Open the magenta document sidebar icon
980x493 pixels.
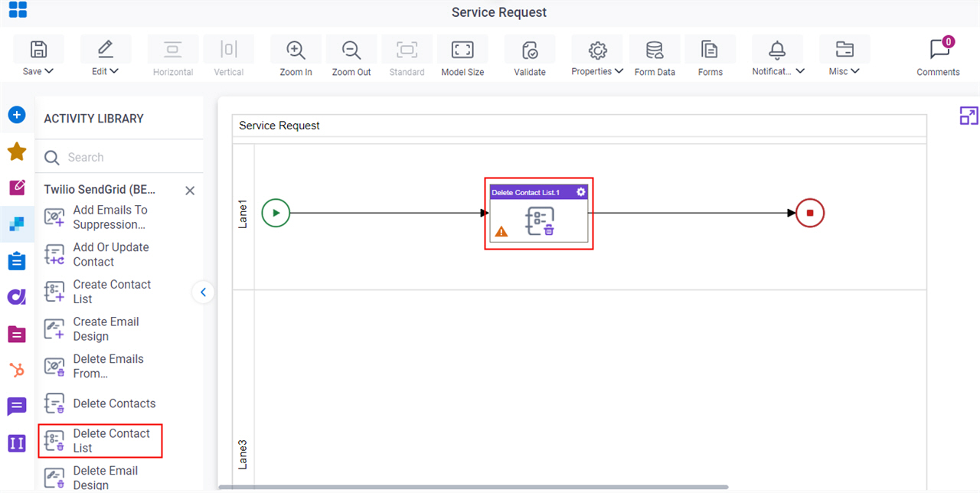[17, 334]
